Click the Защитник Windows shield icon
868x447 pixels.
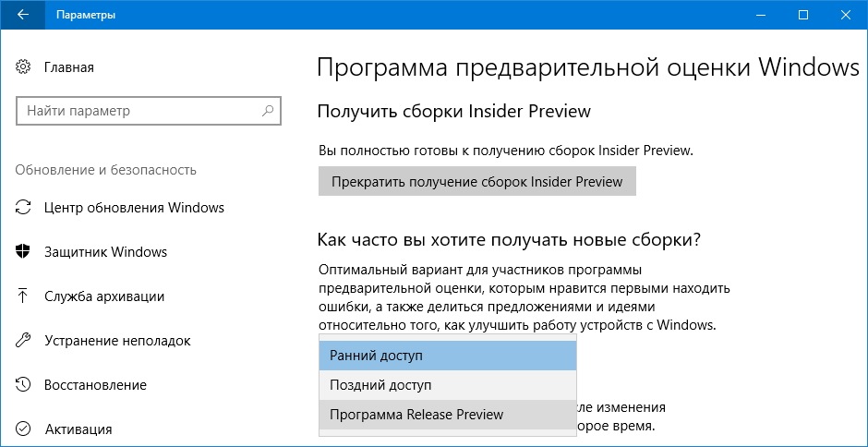click(23, 252)
